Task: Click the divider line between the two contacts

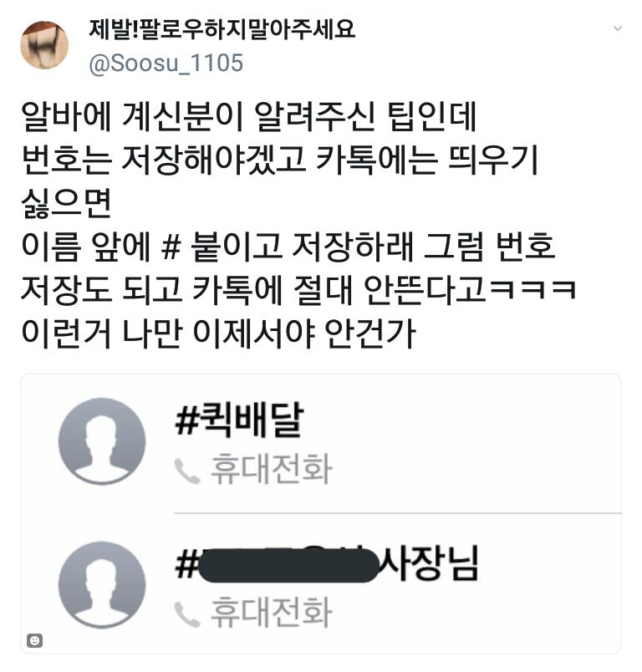Action: pos(398,512)
